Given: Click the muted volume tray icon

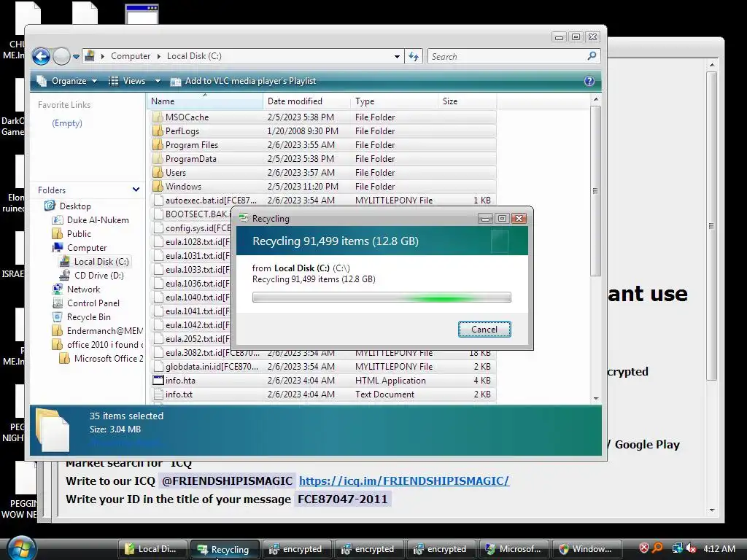Looking at the screenshot, I should pyautogui.click(x=691, y=548).
